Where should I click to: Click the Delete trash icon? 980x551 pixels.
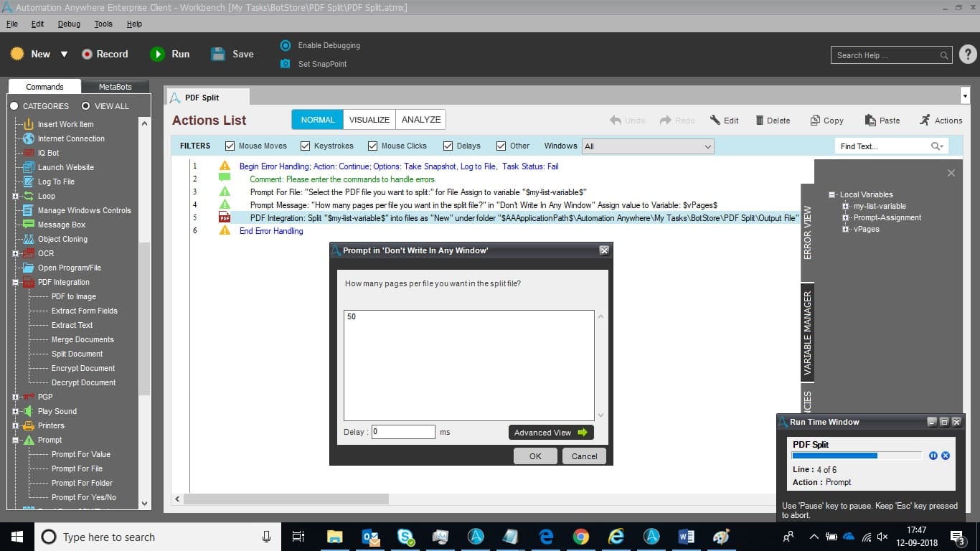pyautogui.click(x=760, y=121)
